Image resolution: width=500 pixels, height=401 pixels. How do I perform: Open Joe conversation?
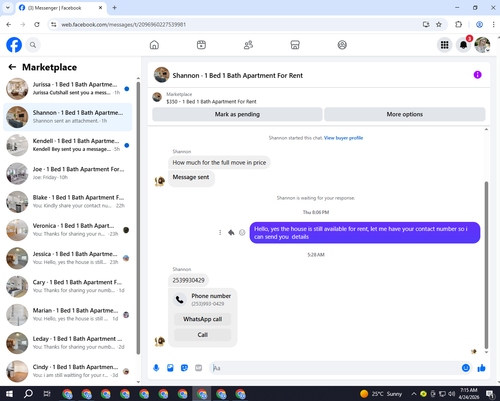(68, 173)
